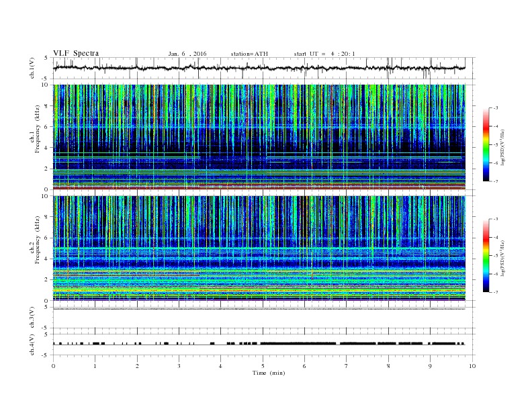This screenshot has height=411, width=532.
Task: Click time axis tick label '9'
Action: [x=430, y=366]
